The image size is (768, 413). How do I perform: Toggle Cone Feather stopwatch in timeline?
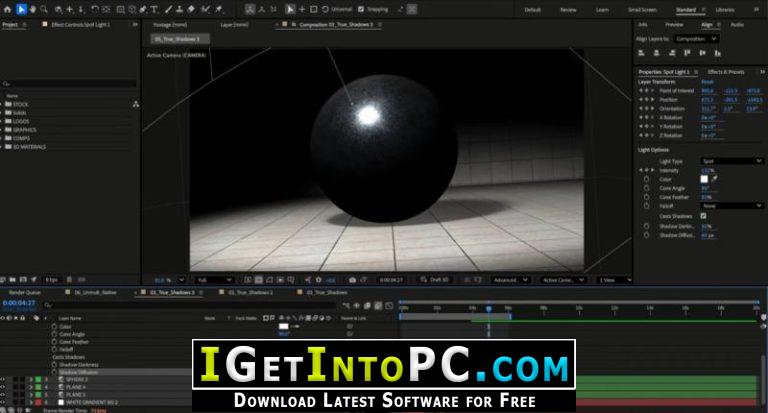(54, 342)
